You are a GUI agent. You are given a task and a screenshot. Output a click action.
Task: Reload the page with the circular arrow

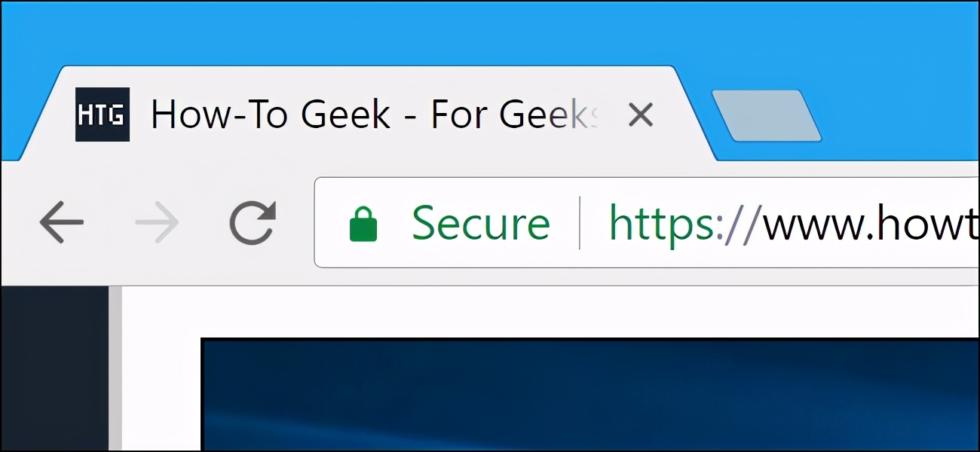pos(253,223)
